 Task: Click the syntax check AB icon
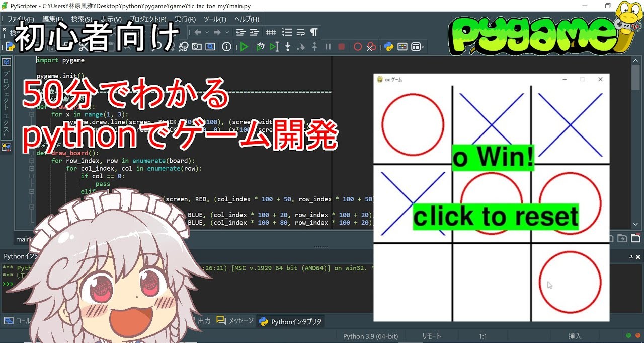(x=184, y=47)
